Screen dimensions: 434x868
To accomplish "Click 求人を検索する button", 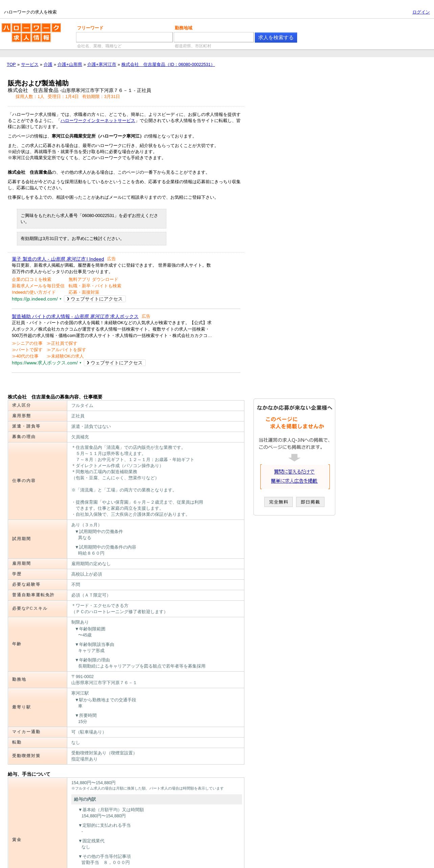I will [276, 38].
